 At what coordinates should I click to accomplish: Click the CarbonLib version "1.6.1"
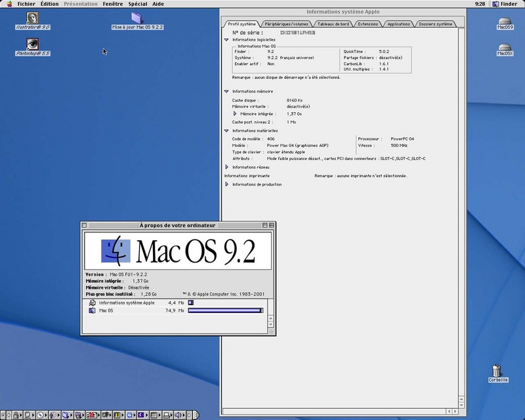coord(384,64)
